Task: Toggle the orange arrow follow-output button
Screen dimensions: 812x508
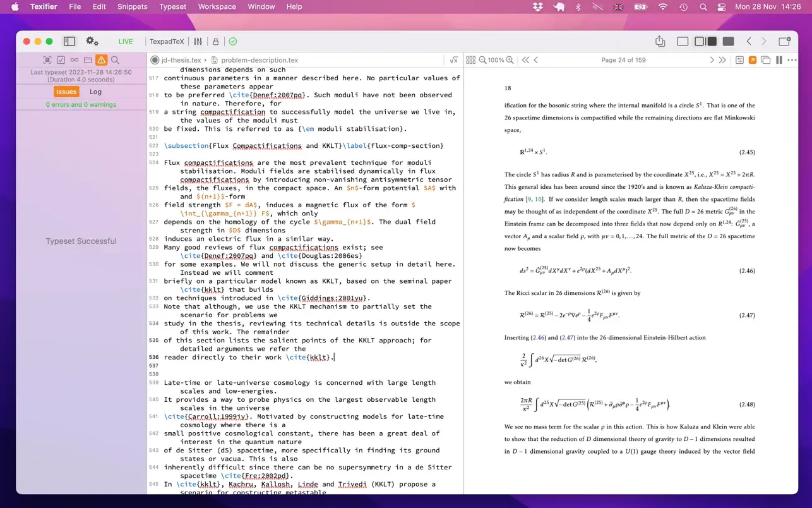Action: (x=753, y=60)
